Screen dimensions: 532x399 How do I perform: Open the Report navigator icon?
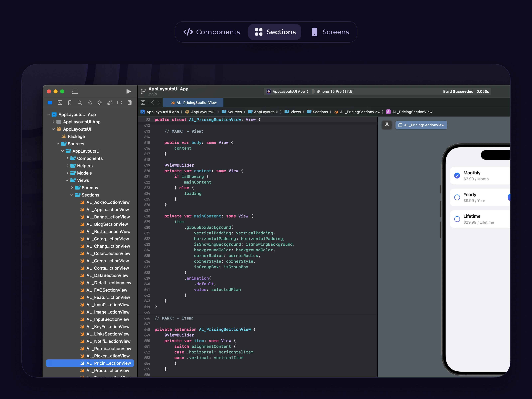130,103
